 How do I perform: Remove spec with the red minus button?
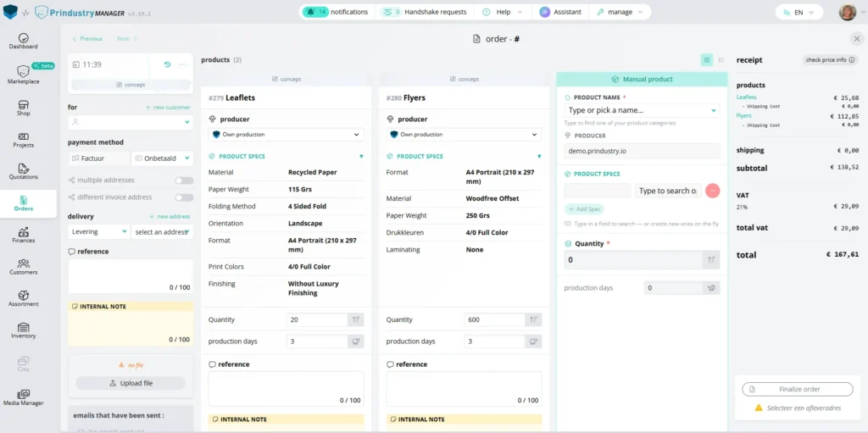[x=713, y=191]
